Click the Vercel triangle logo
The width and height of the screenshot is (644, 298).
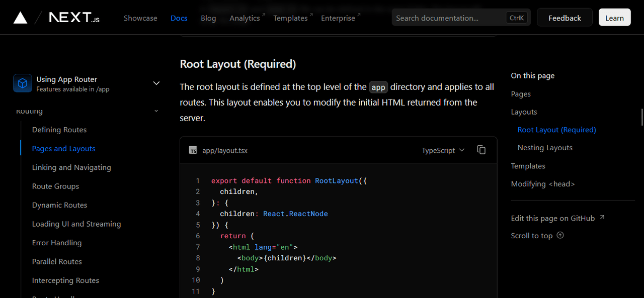click(x=20, y=18)
